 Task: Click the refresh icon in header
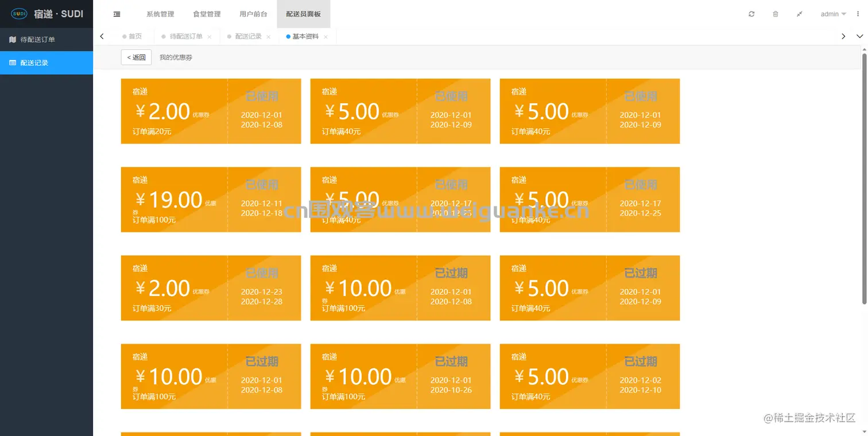(x=751, y=14)
